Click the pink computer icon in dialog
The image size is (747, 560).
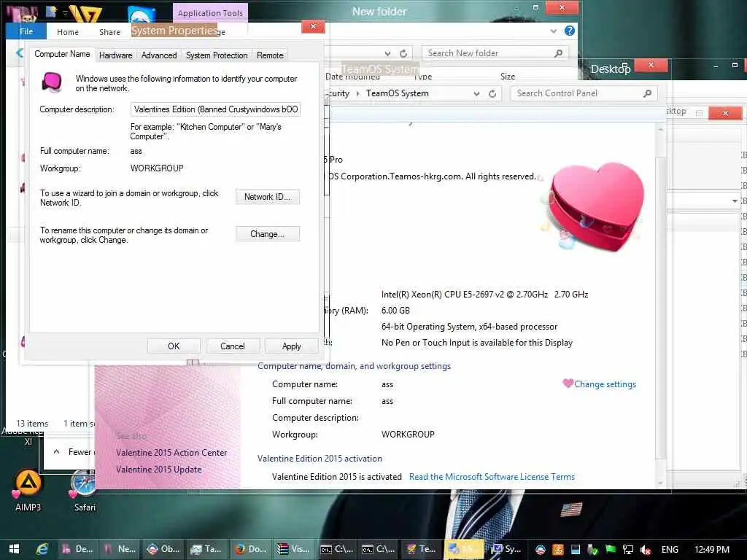[52, 82]
